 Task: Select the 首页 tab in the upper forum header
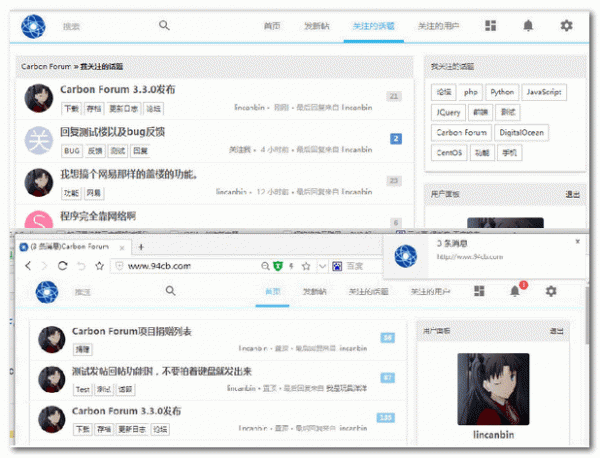click(x=272, y=26)
